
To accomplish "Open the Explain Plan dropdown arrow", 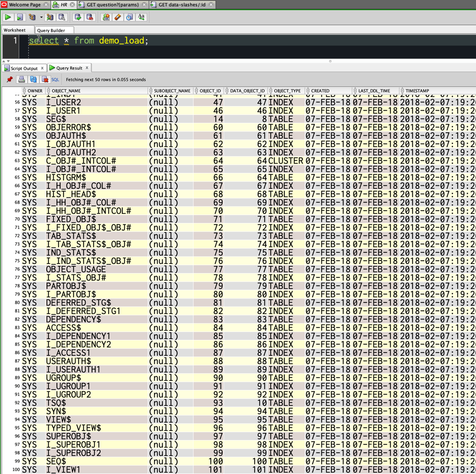I will [x=41, y=17].
